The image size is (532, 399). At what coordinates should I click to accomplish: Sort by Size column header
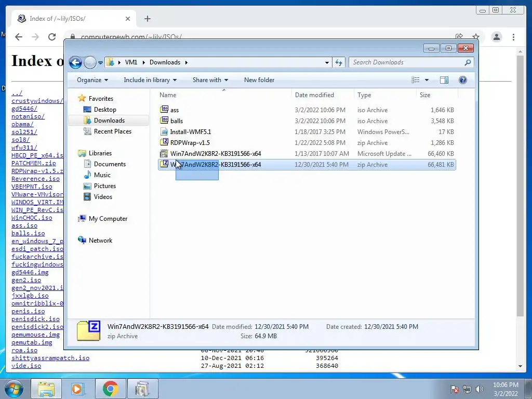tap(437, 95)
